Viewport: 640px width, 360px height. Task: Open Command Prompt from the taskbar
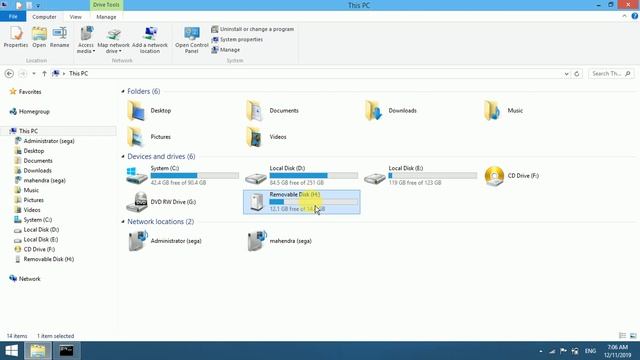(67, 351)
